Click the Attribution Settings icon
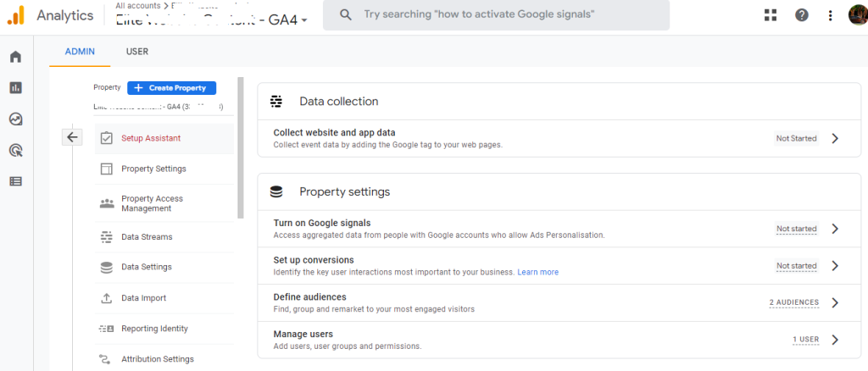The image size is (868, 371). tap(105, 359)
